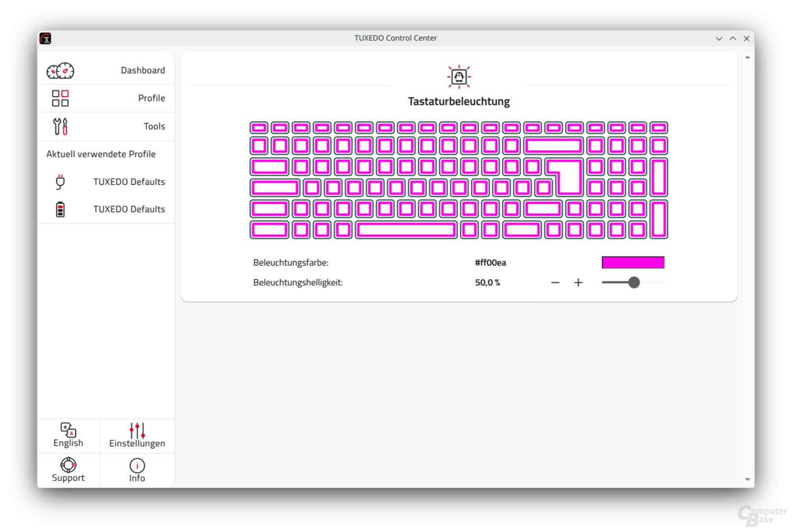Click the 50,0 % brightness value
This screenshot has width=792, height=532.
click(487, 282)
